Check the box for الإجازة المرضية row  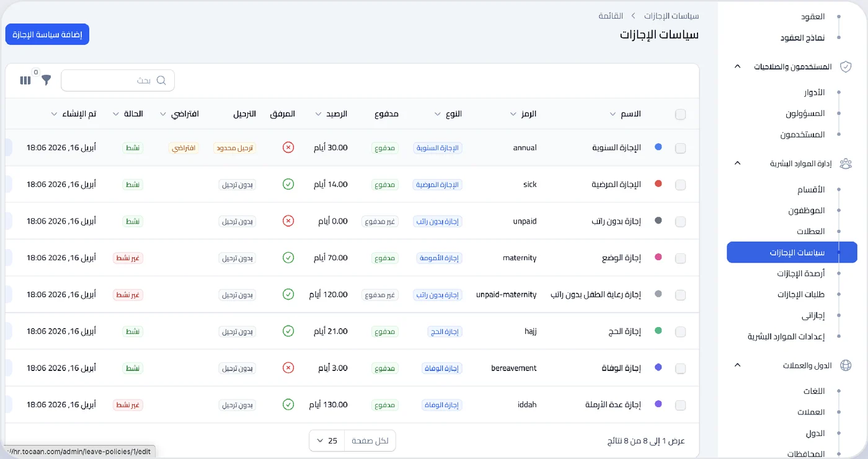coord(681,185)
